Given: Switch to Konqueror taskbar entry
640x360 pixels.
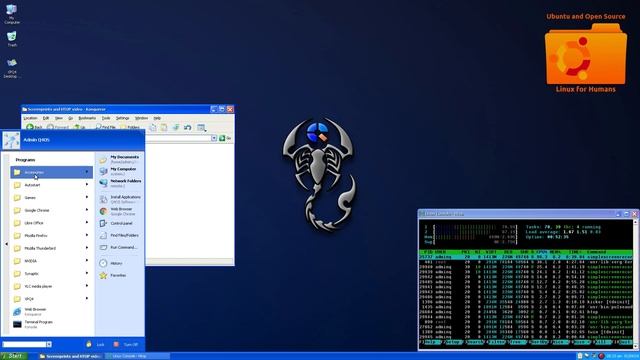Looking at the screenshot, I should click(71, 356).
